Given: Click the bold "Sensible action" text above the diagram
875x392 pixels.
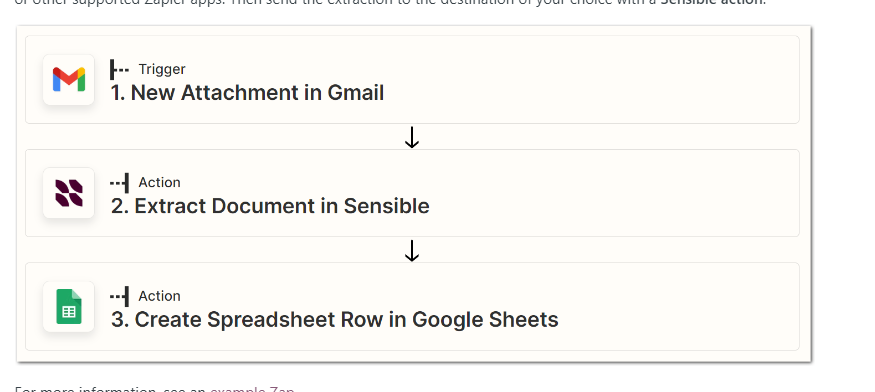Looking at the screenshot, I should [711, 2].
